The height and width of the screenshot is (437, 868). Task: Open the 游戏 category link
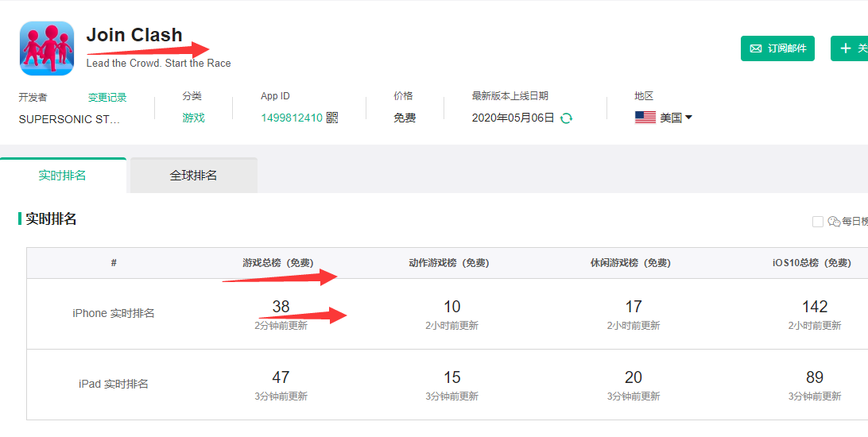tap(193, 118)
